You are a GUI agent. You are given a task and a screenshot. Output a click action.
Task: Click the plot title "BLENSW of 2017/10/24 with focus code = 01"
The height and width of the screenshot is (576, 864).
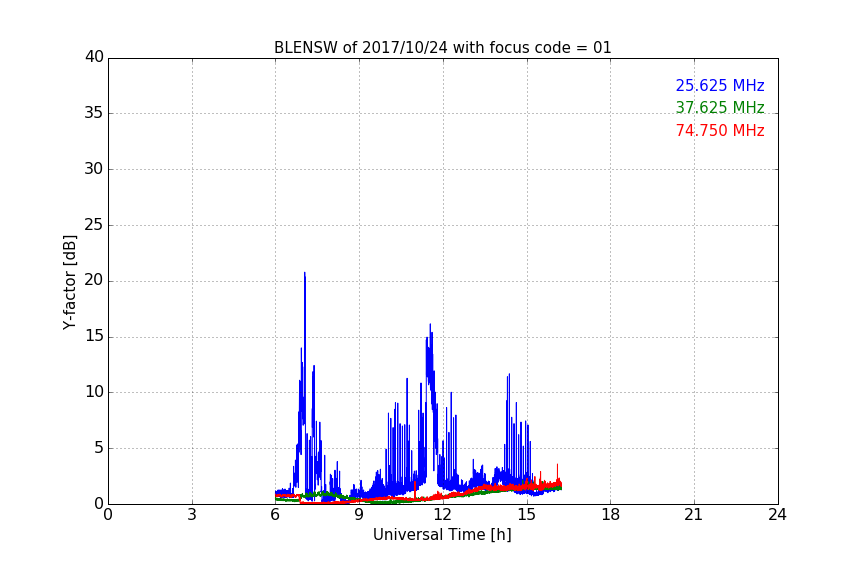pos(442,48)
